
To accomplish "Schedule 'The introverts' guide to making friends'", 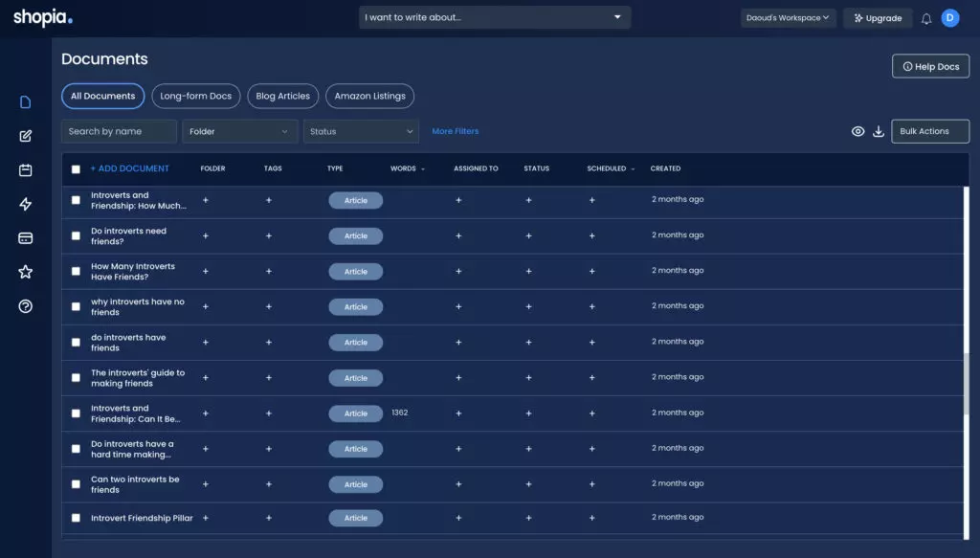I will pyautogui.click(x=591, y=378).
